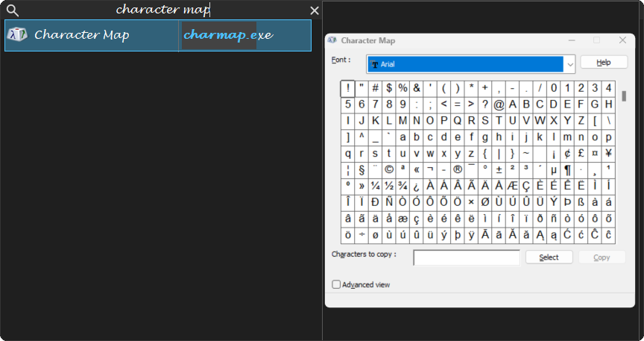Select the digit 9 character

[x=403, y=105]
